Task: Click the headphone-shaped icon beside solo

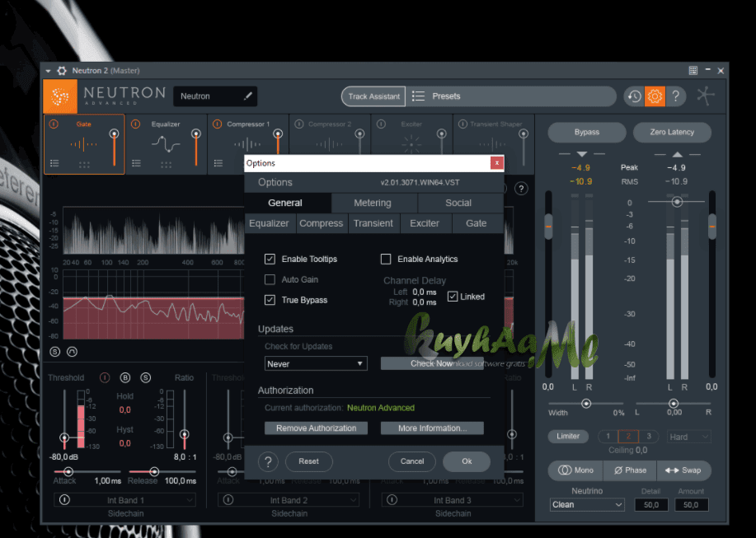Action: click(72, 352)
